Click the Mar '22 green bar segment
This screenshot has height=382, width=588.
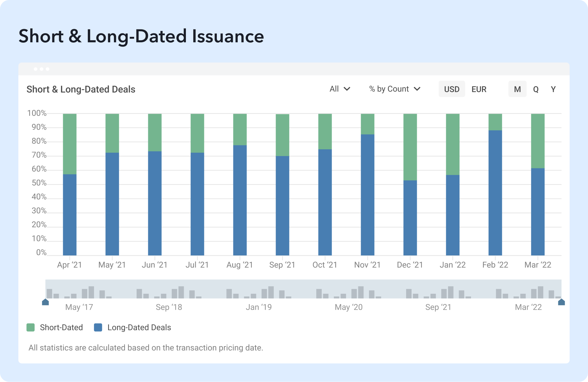[x=538, y=141]
